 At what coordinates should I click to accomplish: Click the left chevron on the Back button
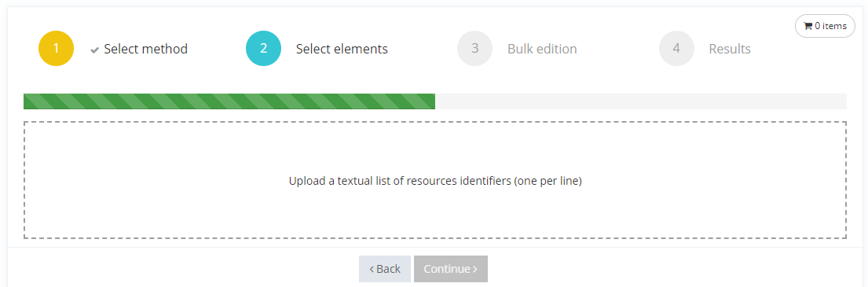click(x=372, y=269)
